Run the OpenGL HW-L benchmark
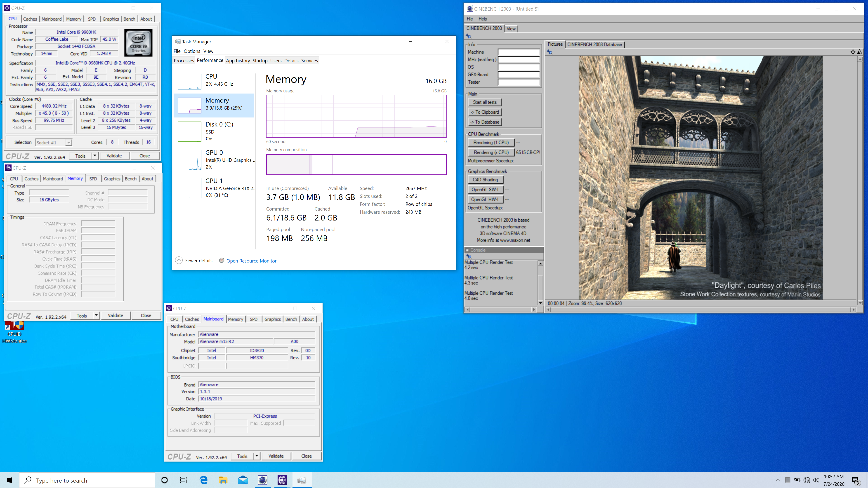This screenshot has height=488, width=868. (x=485, y=199)
